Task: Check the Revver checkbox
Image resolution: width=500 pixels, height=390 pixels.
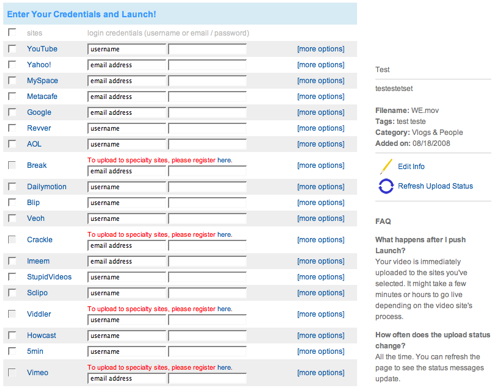Action: click(x=12, y=128)
